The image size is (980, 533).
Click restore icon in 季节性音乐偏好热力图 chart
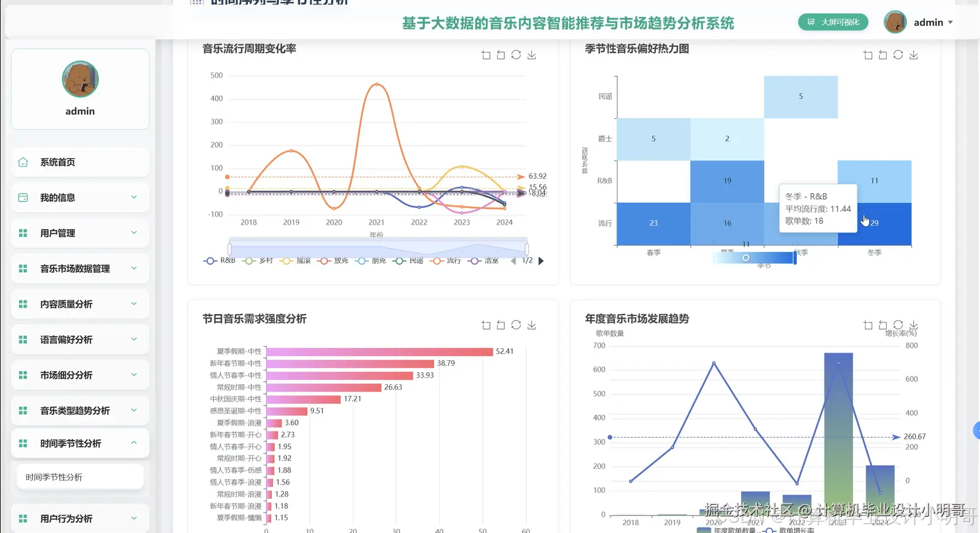(898, 55)
